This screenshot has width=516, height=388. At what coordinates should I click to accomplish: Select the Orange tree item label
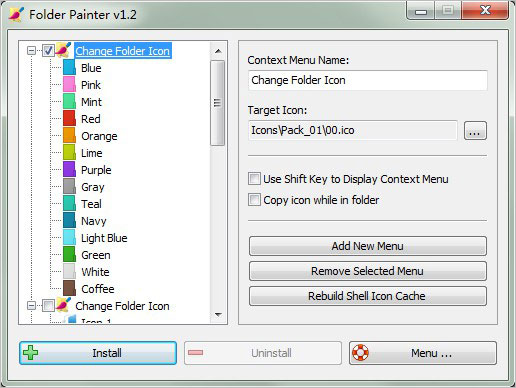(99, 136)
